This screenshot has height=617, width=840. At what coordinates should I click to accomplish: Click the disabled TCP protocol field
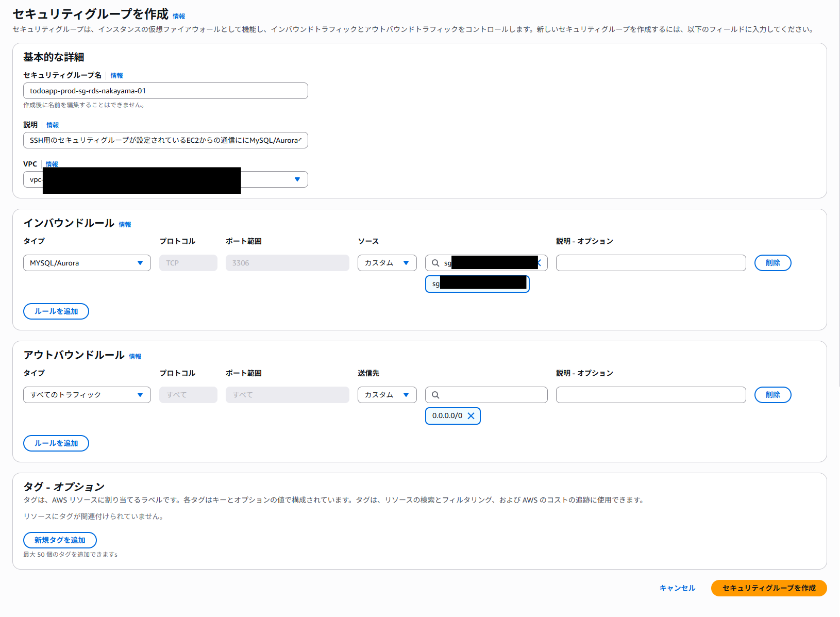click(188, 263)
